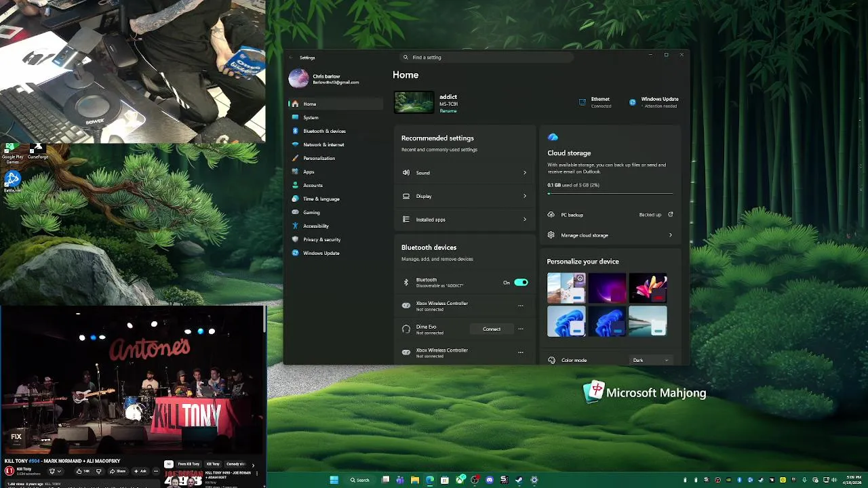This screenshot has height=488, width=868.
Task: Click the Windows Update sidebar sync icon
Action: click(x=295, y=253)
